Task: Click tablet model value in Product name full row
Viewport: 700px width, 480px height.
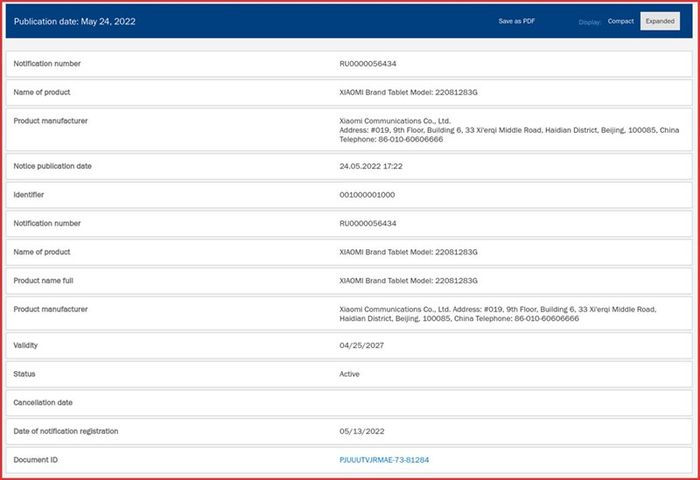Action: point(408,280)
